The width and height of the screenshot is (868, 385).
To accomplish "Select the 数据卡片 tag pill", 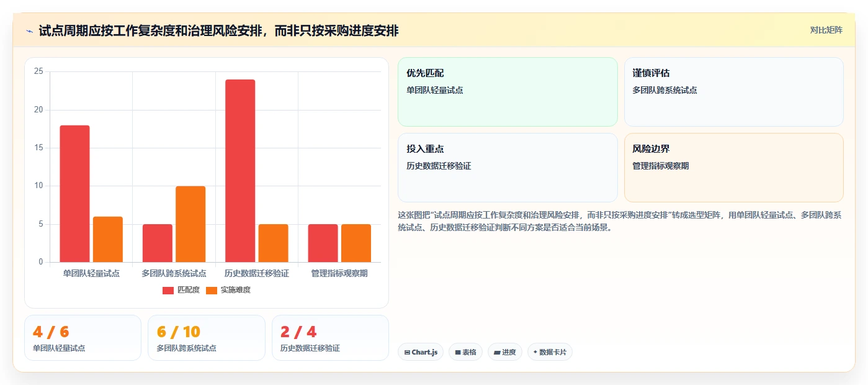I will [x=550, y=352].
